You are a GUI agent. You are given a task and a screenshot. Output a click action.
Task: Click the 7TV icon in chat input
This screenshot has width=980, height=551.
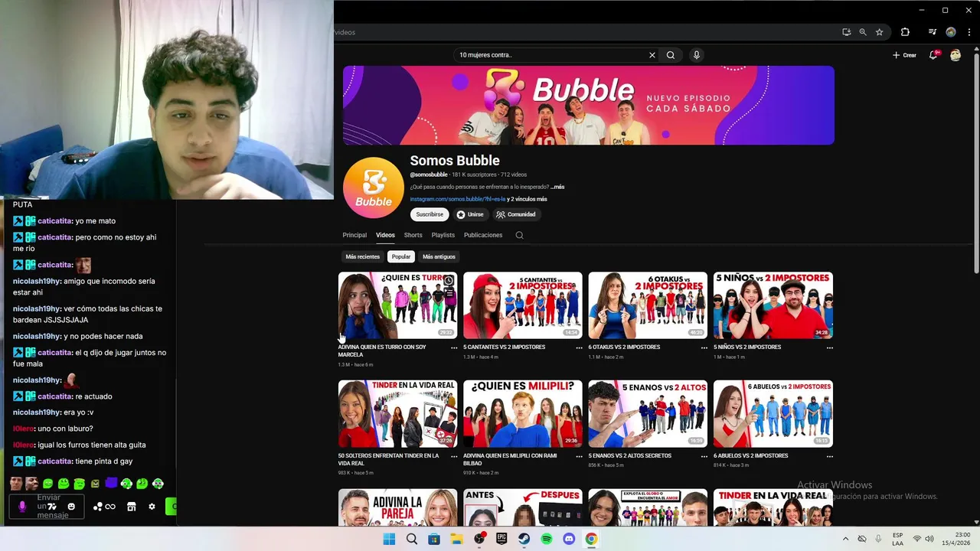point(52,507)
